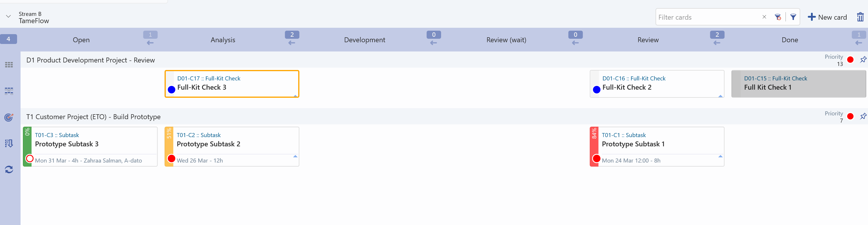The image size is (868, 225).
Task: Open the timed filter icon
Action: coord(778,17)
